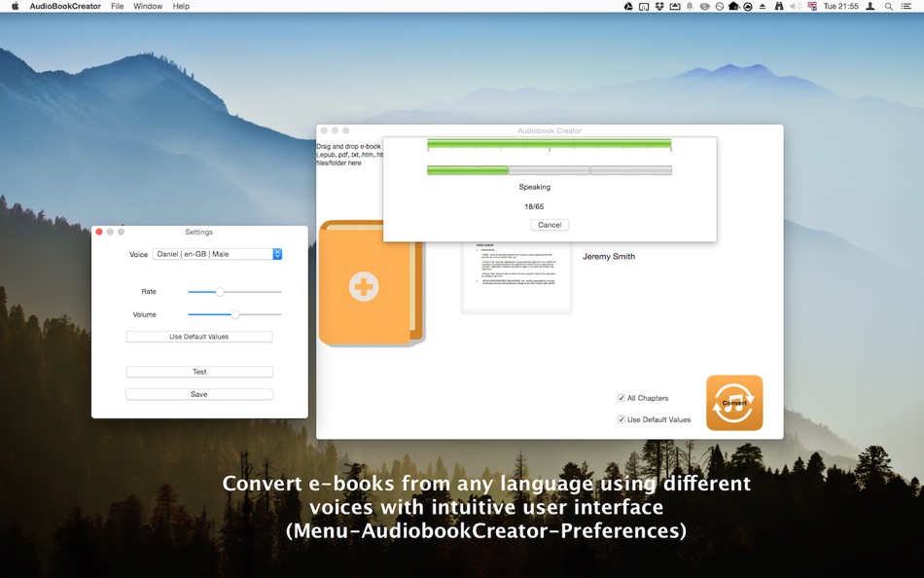Click the binoculars icon in menu bar
The height and width of the screenshot is (578, 924).
coord(778,7)
